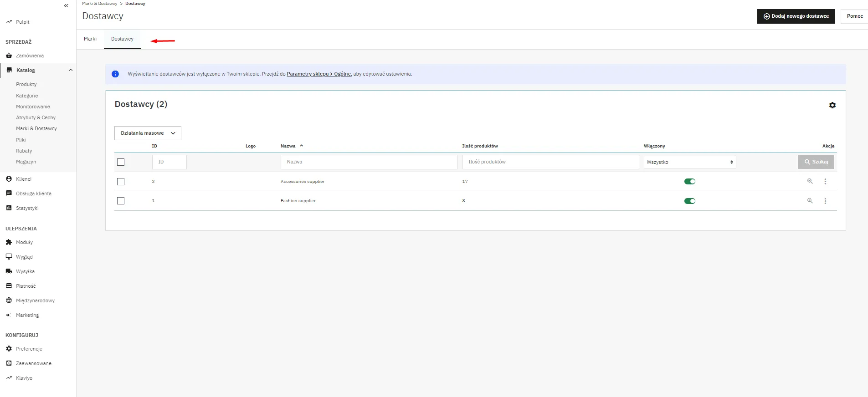
Task: Open the Działania masowe dropdown
Action: (x=148, y=133)
